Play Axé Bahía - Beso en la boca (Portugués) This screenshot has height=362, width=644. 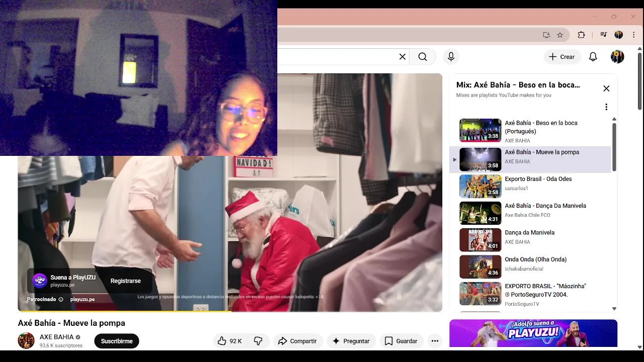click(530, 131)
